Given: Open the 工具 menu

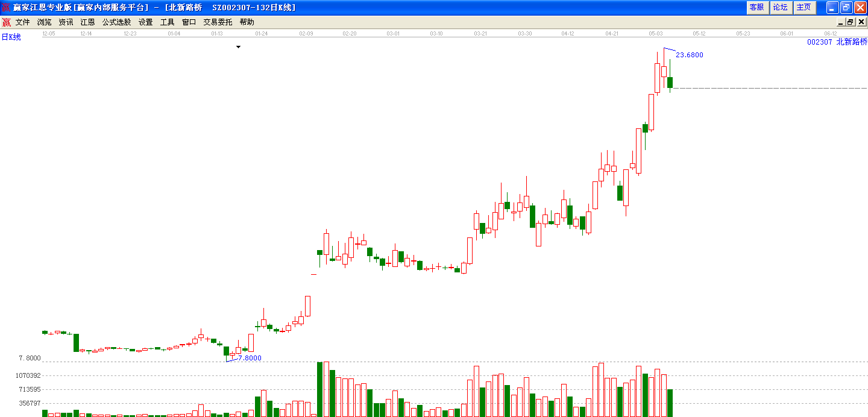Looking at the screenshot, I should pos(167,22).
